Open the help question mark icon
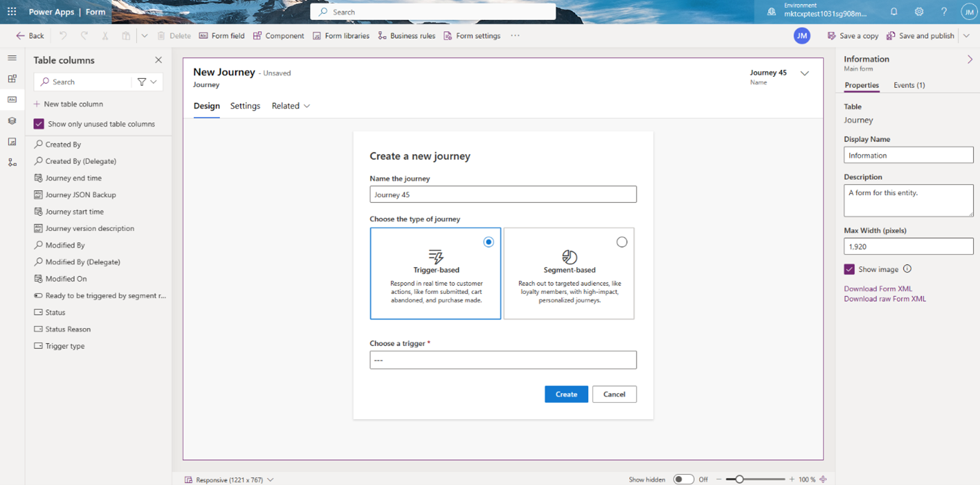This screenshot has height=485, width=980. click(944, 12)
